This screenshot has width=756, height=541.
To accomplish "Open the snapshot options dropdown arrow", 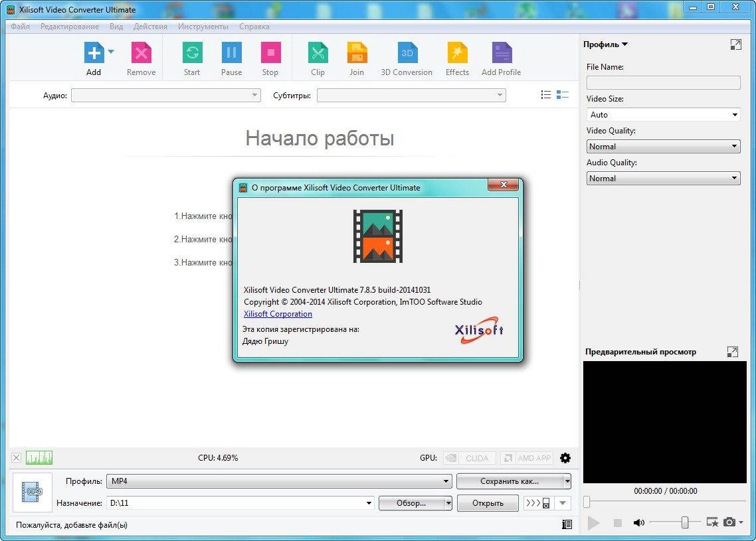I will (x=741, y=522).
